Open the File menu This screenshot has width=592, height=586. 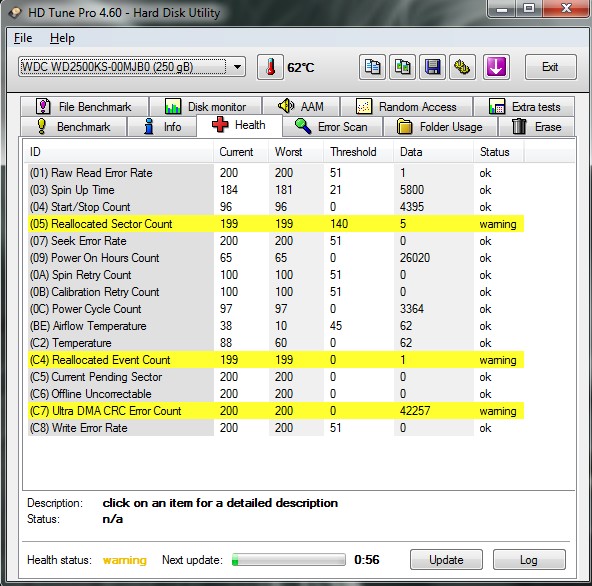(23, 38)
